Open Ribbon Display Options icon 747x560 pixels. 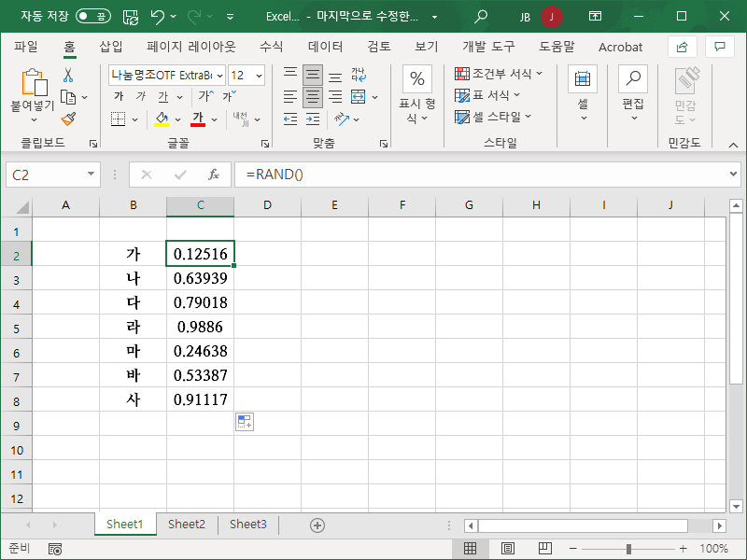(x=595, y=16)
